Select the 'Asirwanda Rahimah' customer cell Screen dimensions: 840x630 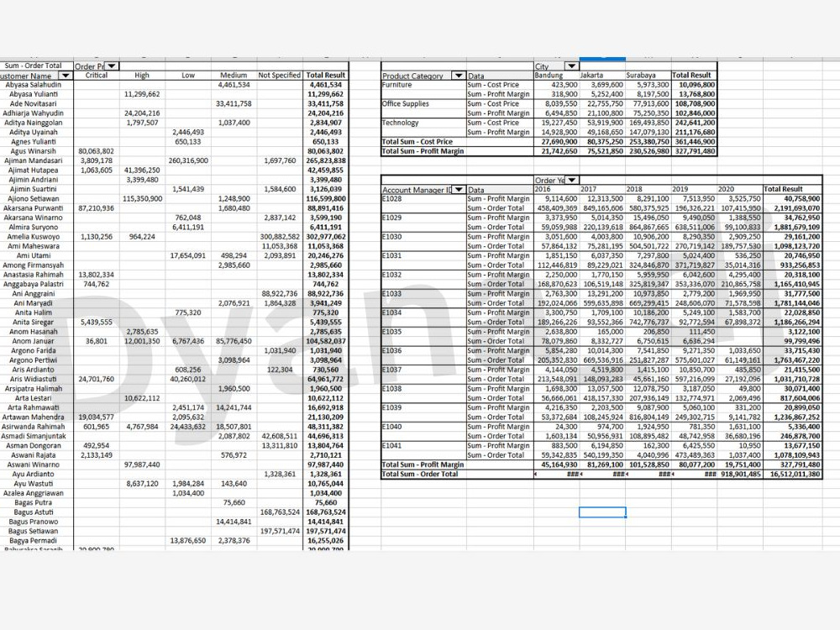pos(34,427)
